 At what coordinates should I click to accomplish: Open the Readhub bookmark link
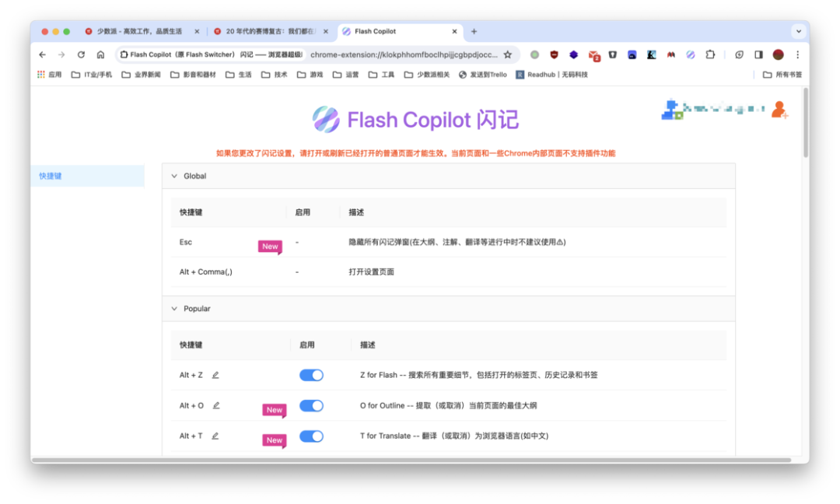click(551, 75)
